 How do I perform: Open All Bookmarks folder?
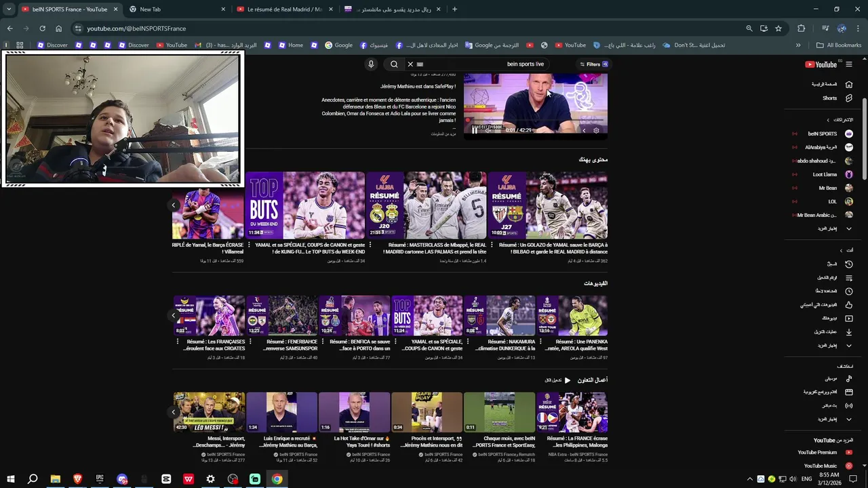coord(839,45)
